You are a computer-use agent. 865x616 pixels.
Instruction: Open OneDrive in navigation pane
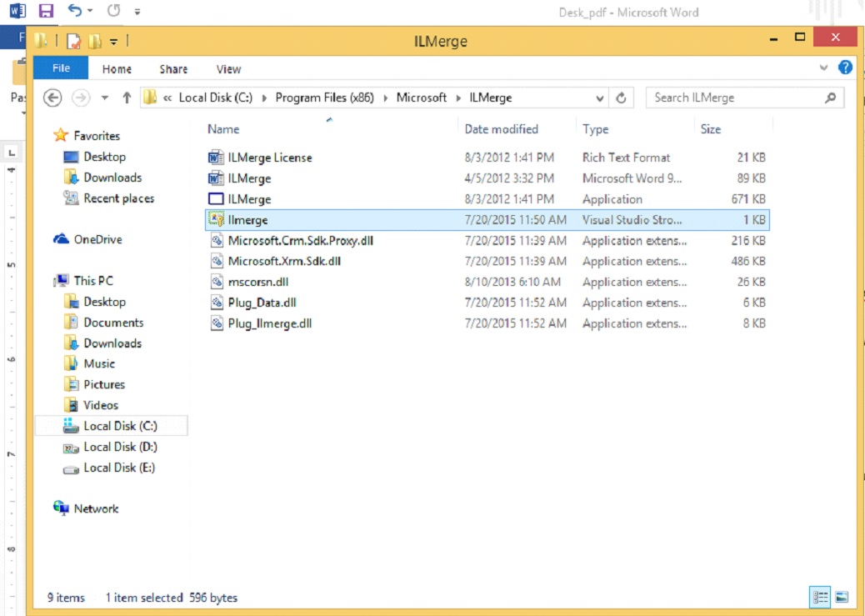[97, 239]
